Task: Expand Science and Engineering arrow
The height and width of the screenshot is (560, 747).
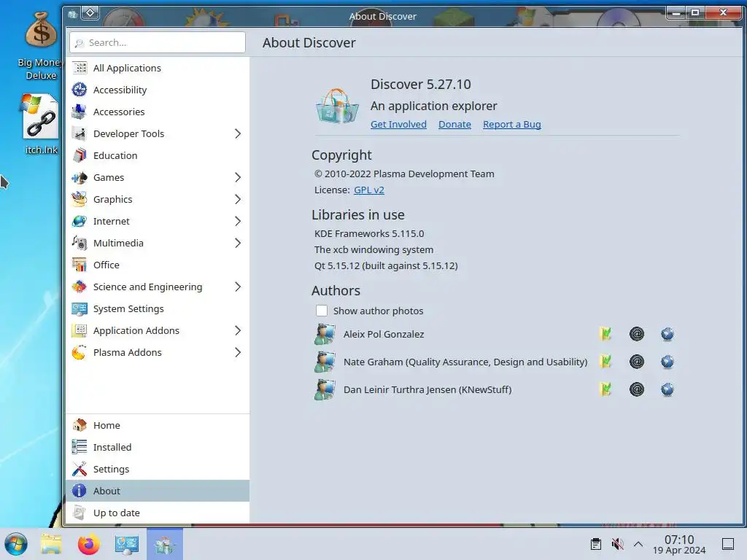Action: pos(238,287)
